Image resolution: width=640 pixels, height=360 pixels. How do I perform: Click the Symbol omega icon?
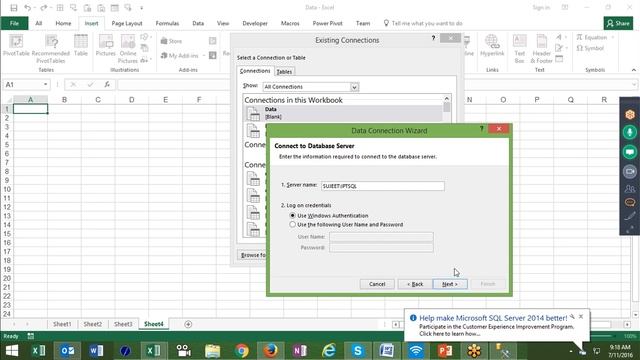click(x=590, y=48)
